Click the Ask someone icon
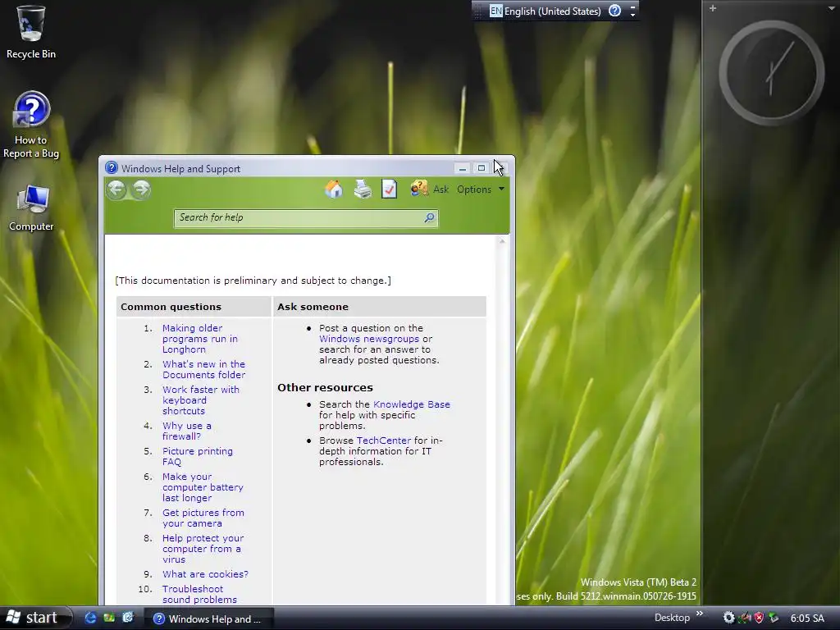This screenshot has width=840, height=630. (x=419, y=189)
